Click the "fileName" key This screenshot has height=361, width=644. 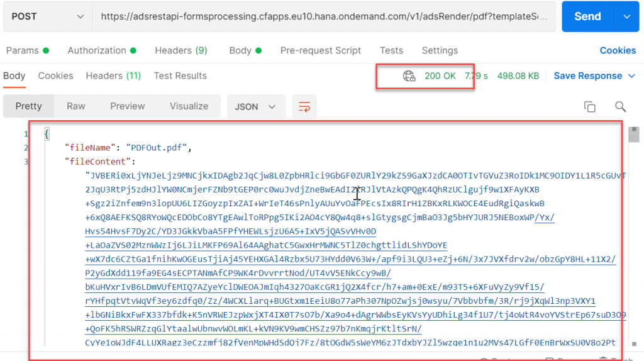(x=90, y=148)
